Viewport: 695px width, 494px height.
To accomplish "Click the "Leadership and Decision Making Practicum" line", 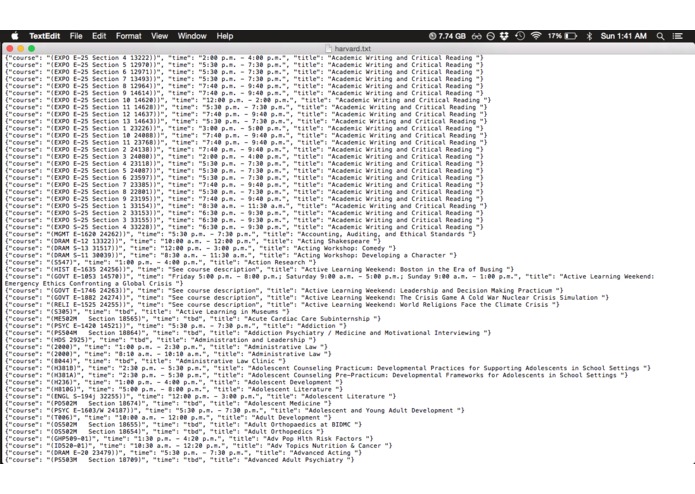I will pyautogui.click(x=284, y=291).
